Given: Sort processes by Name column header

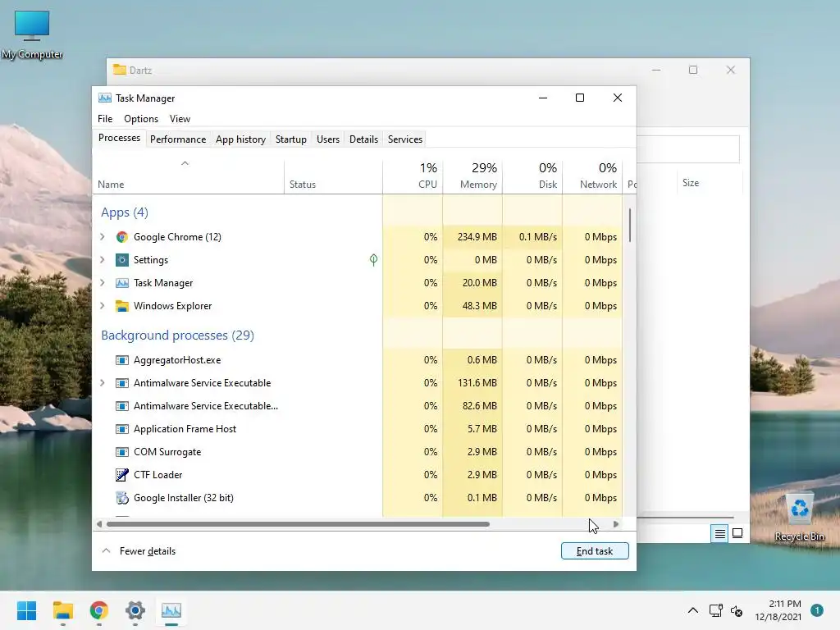Looking at the screenshot, I should pos(188,177).
